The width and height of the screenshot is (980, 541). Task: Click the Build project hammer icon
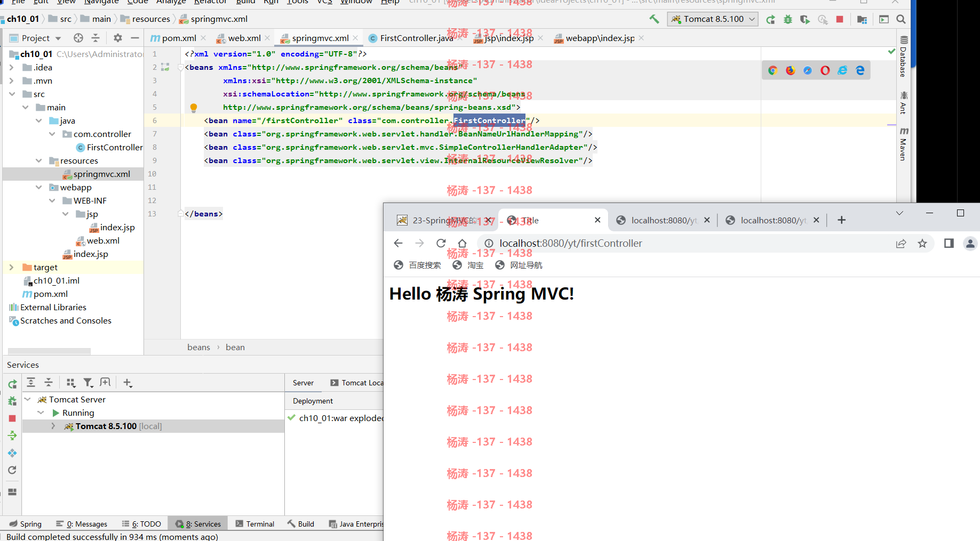click(x=654, y=19)
